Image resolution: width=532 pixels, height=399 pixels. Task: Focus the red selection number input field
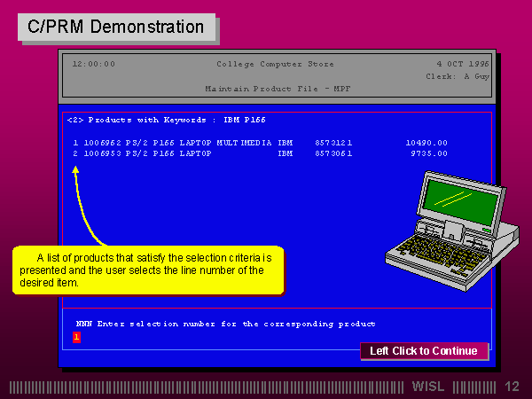pos(76,338)
